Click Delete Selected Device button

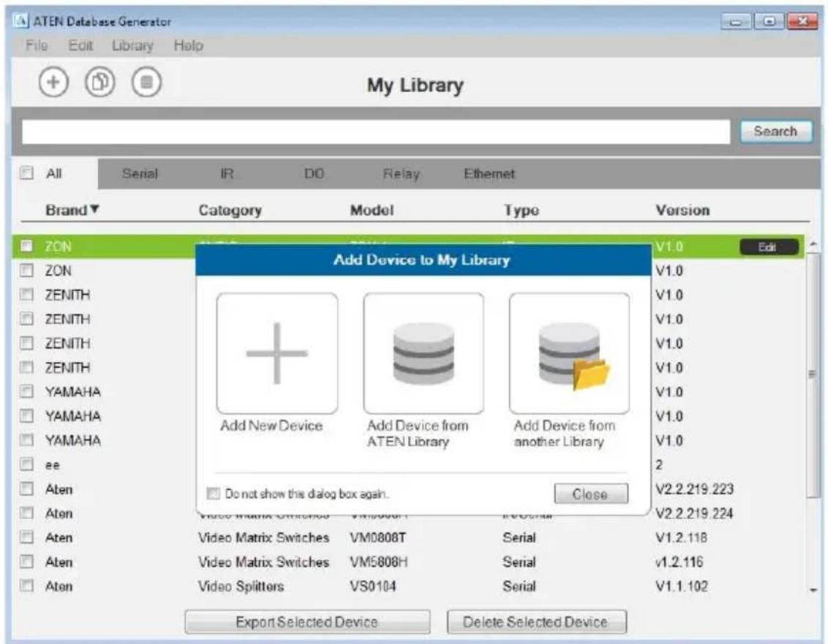click(x=536, y=622)
